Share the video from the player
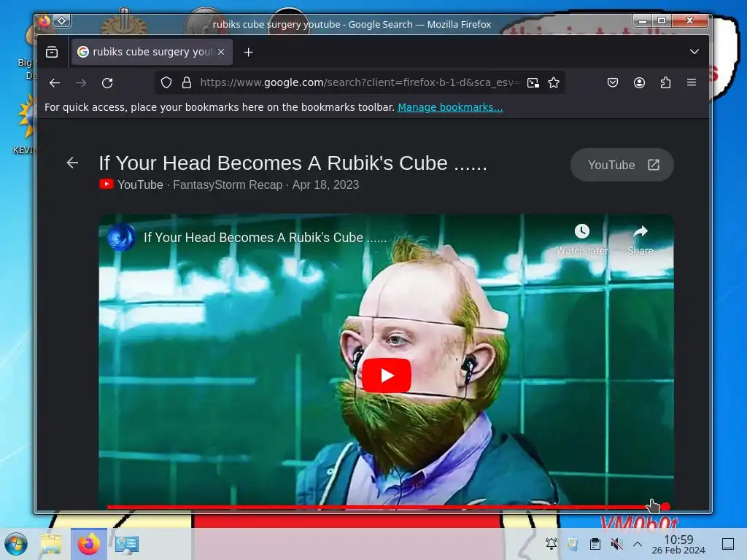Image resolution: width=747 pixels, height=560 pixels. pos(640,239)
